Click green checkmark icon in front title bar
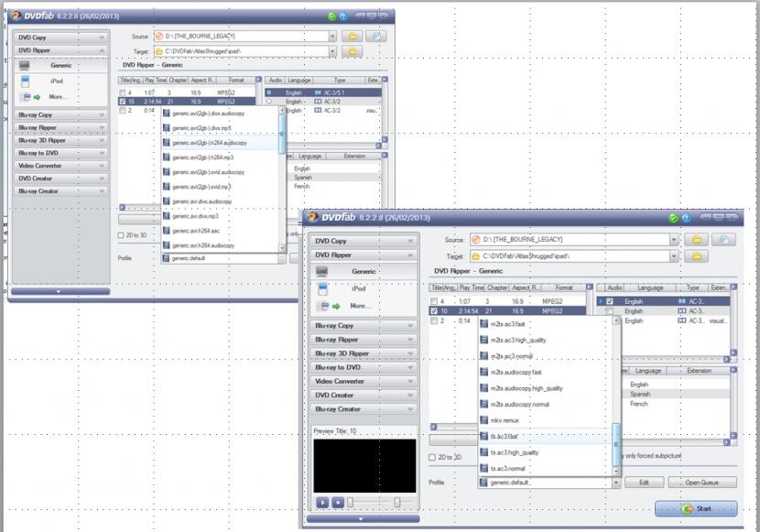The width and height of the screenshot is (760, 532). (x=673, y=218)
